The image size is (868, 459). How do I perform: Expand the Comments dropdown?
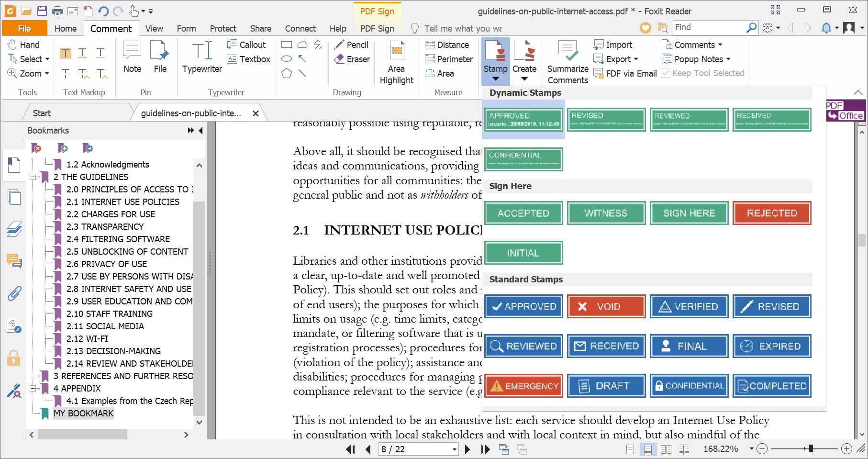pyautogui.click(x=720, y=45)
